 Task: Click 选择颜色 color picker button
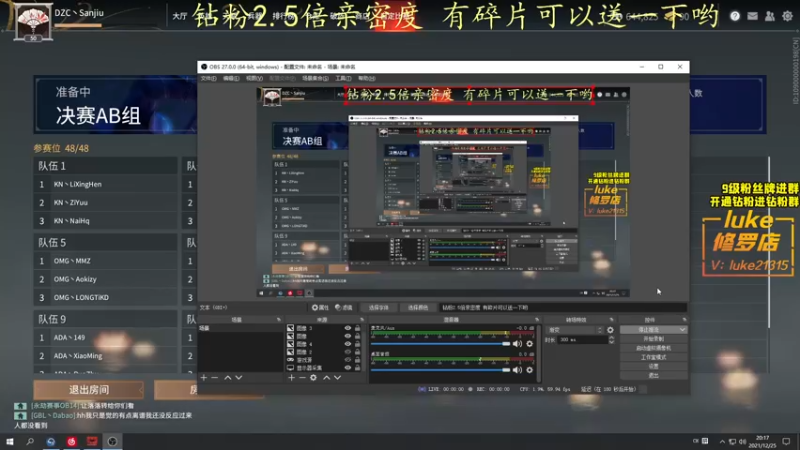pos(418,308)
